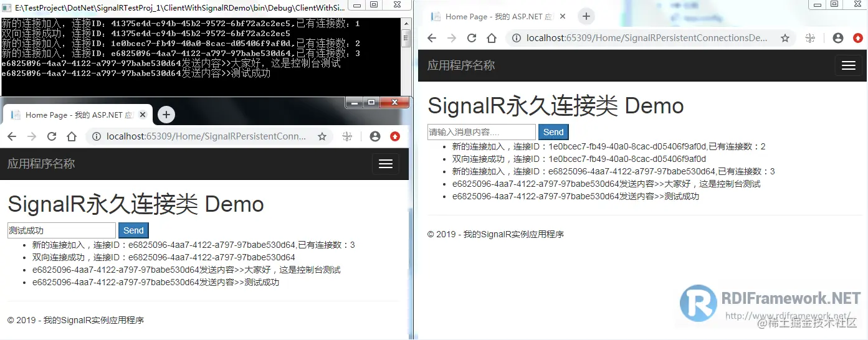The width and height of the screenshot is (868, 340).
Task: Toggle hamburger menu in left browser page
Action: point(386,164)
